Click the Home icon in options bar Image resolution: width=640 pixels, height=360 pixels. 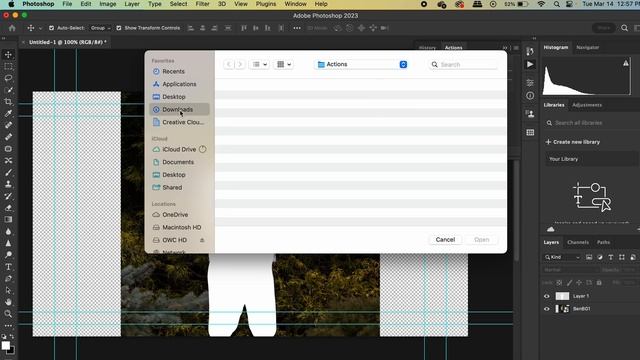click(12, 28)
